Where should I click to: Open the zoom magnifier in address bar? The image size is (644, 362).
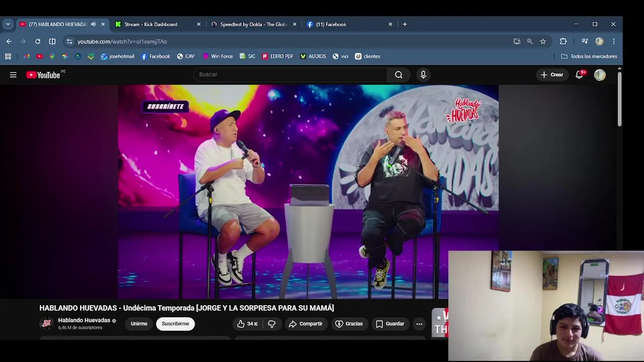click(x=530, y=41)
